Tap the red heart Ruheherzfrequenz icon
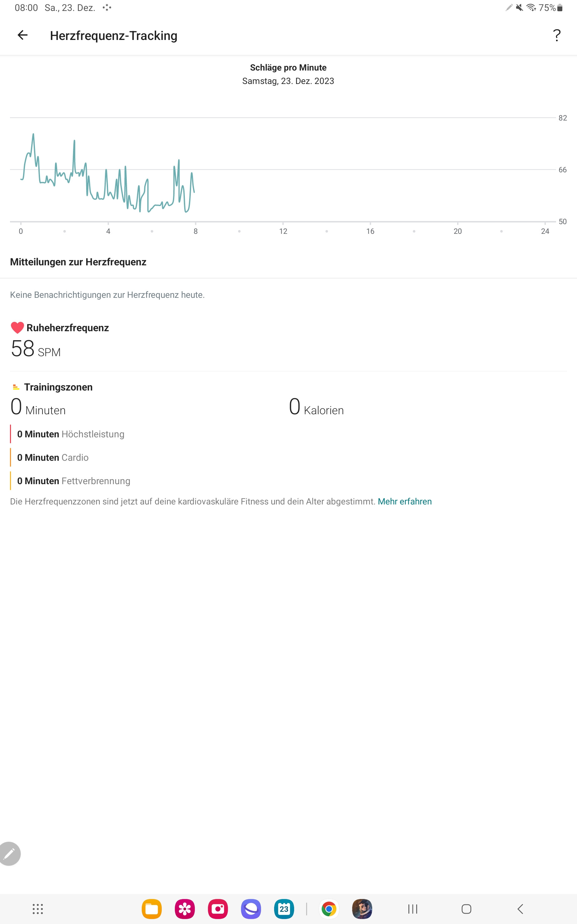The image size is (577, 924). 17,328
